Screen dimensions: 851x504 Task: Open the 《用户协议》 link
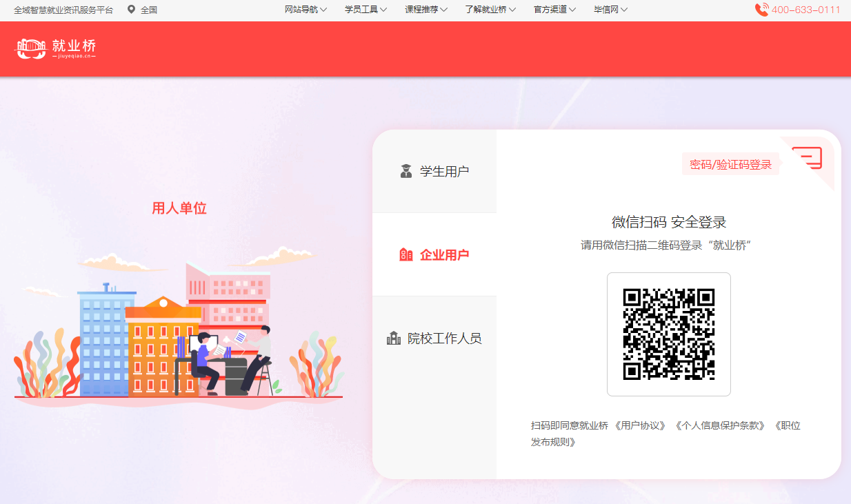coord(640,425)
